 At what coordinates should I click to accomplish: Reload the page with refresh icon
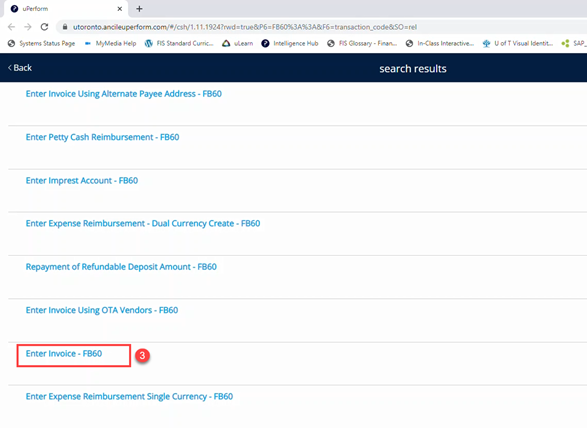click(x=45, y=27)
